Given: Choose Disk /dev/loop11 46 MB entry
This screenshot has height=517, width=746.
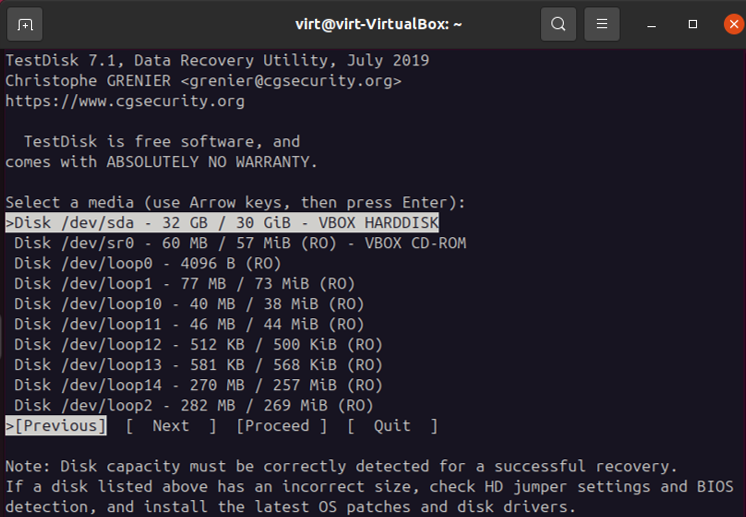Looking at the screenshot, I should 189,324.
